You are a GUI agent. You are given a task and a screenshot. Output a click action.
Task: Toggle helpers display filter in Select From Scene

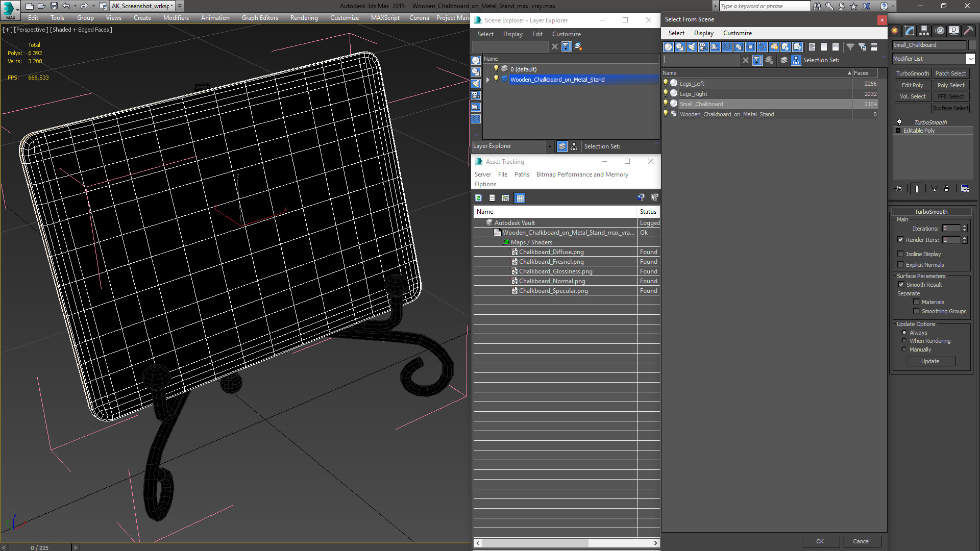(715, 47)
